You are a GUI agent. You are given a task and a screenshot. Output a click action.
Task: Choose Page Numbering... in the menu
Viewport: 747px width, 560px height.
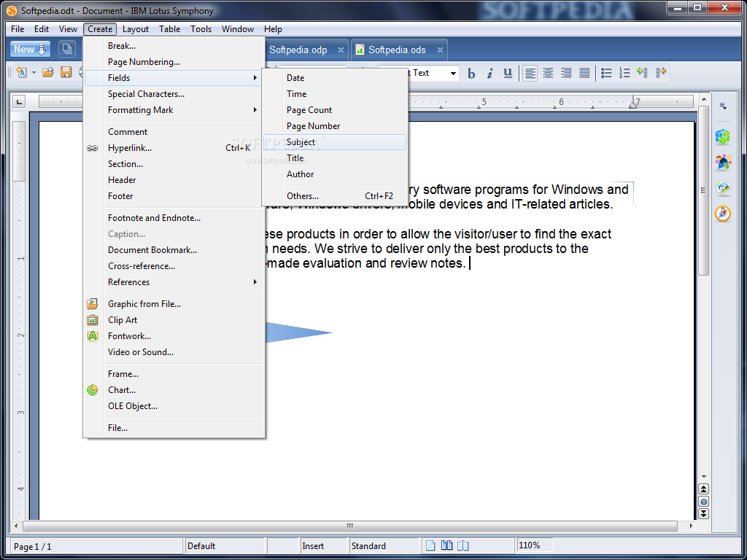(174, 62)
